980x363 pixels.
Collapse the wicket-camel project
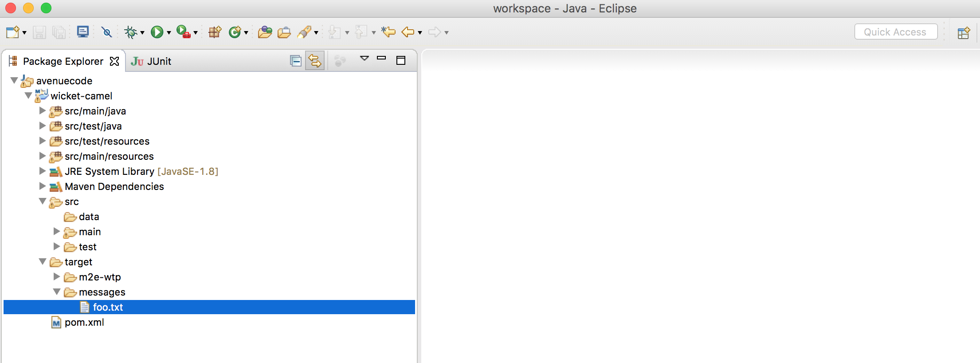[x=28, y=95]
